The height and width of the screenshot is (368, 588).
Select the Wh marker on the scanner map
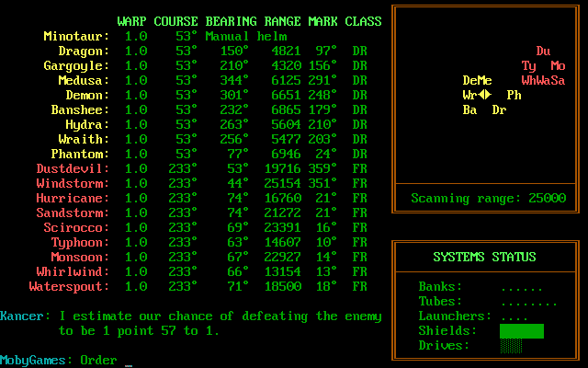[529, 81]
